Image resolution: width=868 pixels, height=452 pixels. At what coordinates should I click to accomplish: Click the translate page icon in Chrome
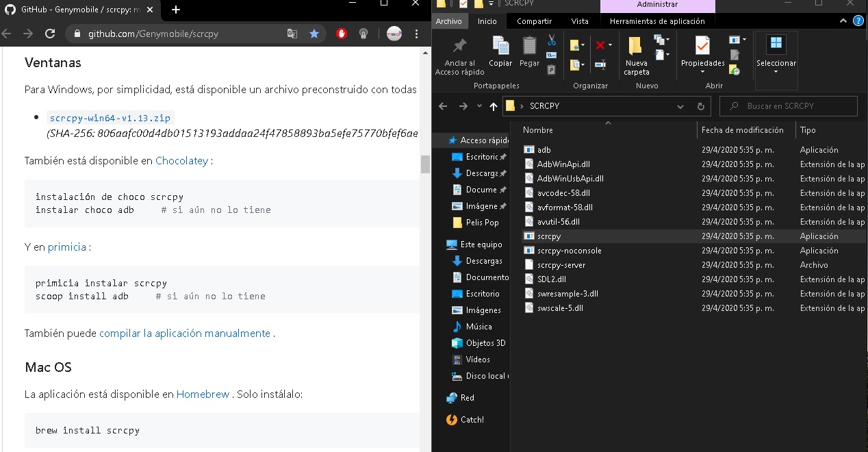(x=292, y=33)
